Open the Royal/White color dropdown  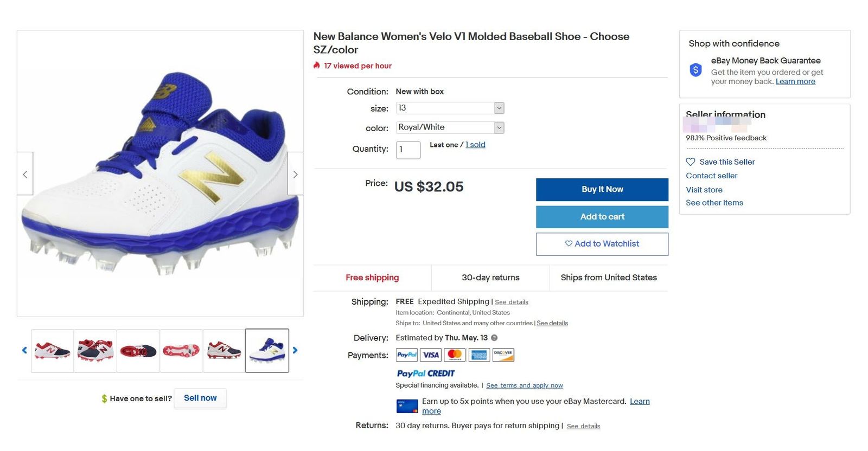click(450, 127)
